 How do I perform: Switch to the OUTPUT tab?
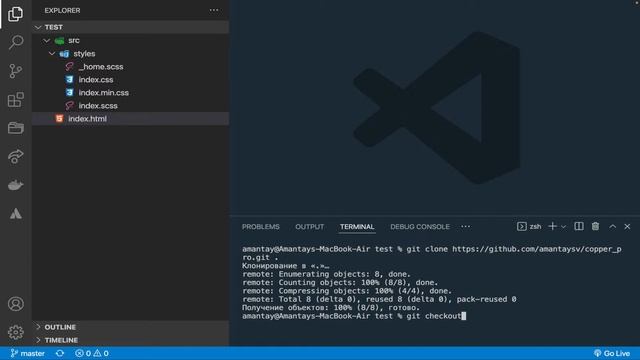[309, 227]
